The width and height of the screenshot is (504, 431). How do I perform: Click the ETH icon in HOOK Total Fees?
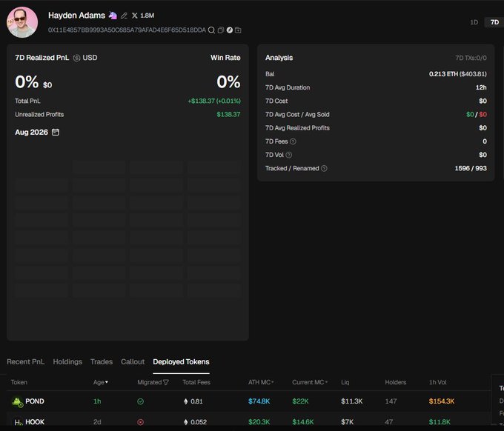click(185, 422)
